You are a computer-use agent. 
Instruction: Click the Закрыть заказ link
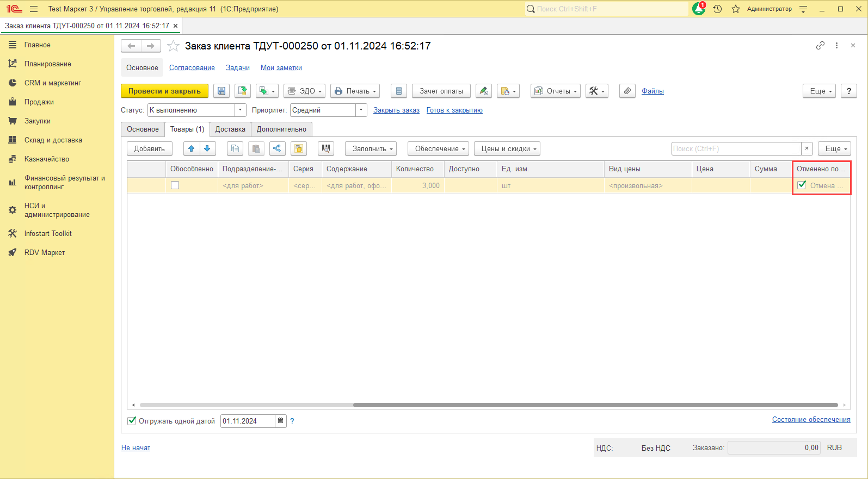point(396,110)
